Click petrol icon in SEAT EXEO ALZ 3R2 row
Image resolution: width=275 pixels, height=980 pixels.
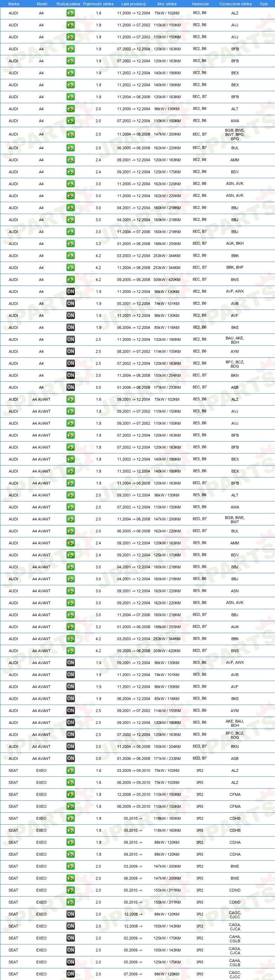click(71, 770)
